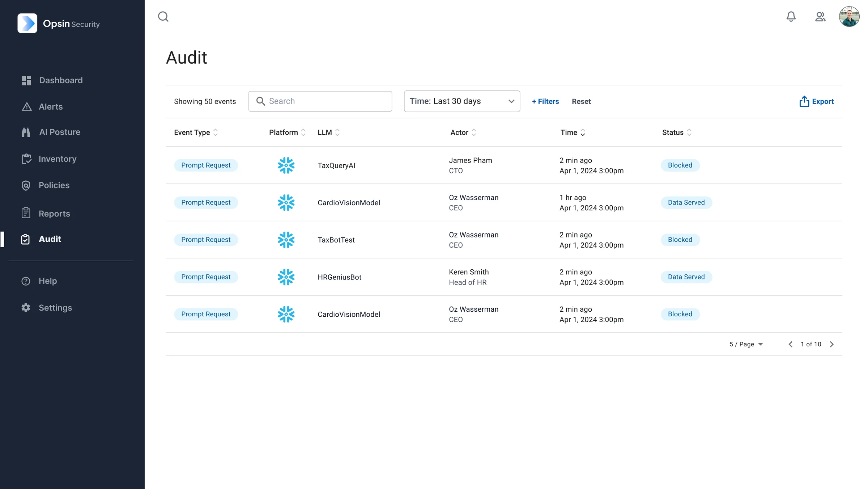Sort by LLM column
The height and width of the screenshot is (489, 868).
point(328,132)
